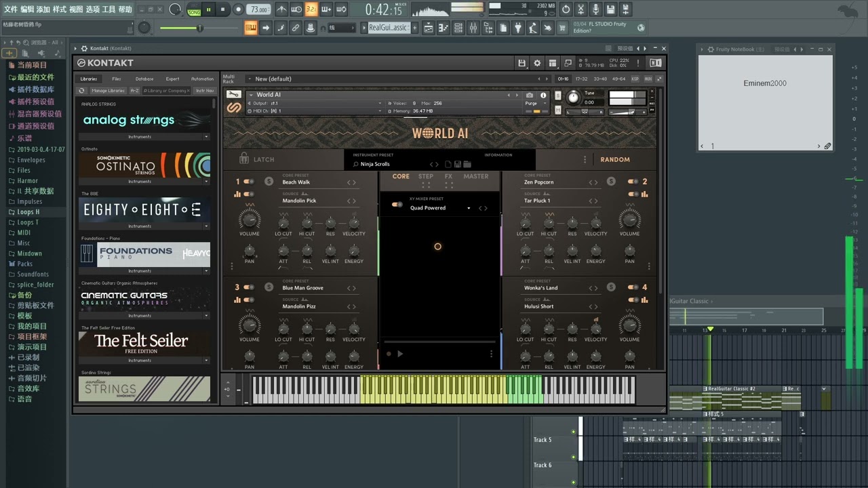This screenshot has height=488, width=868.
Task: Click the open preset folder icon
Action: (x=468, y=164)
